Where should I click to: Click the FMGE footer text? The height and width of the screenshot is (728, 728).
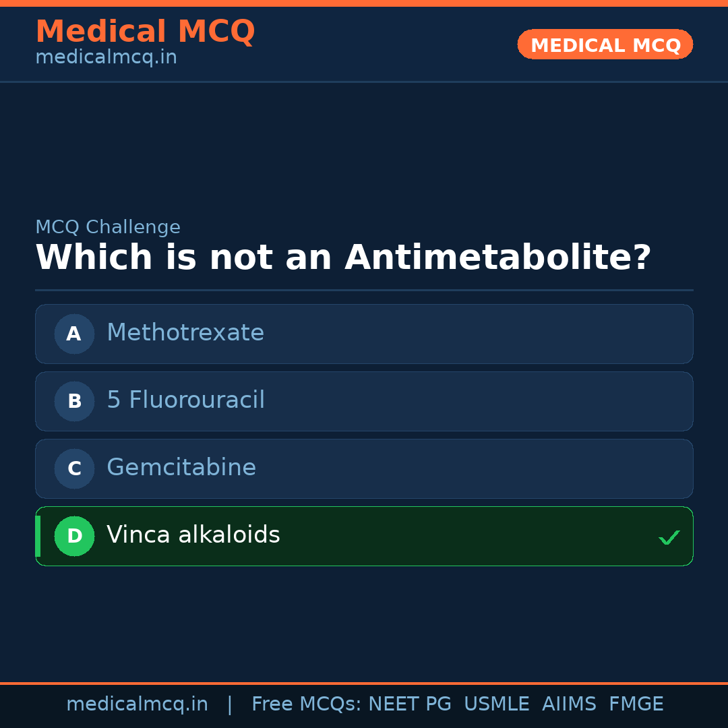click(636, 704)
